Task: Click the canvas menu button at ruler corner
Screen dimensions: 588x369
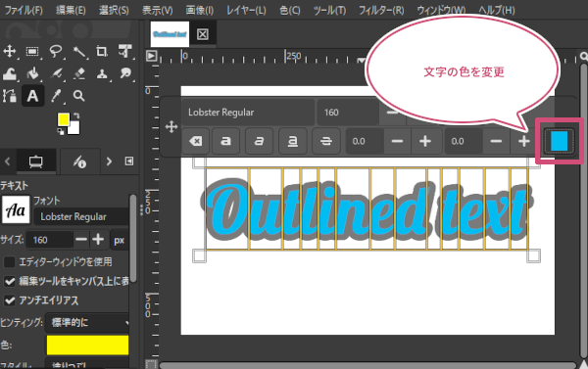Action: [151, 56]
